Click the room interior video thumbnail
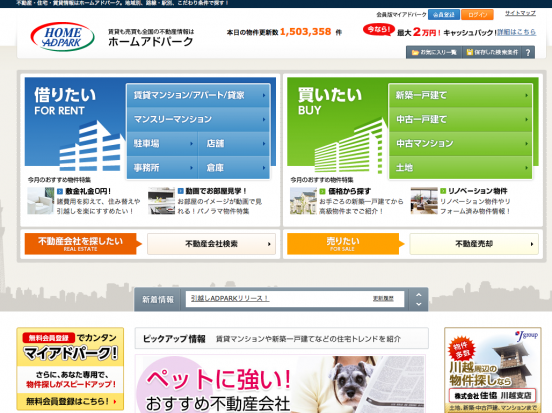 click(x=162, y=201)
